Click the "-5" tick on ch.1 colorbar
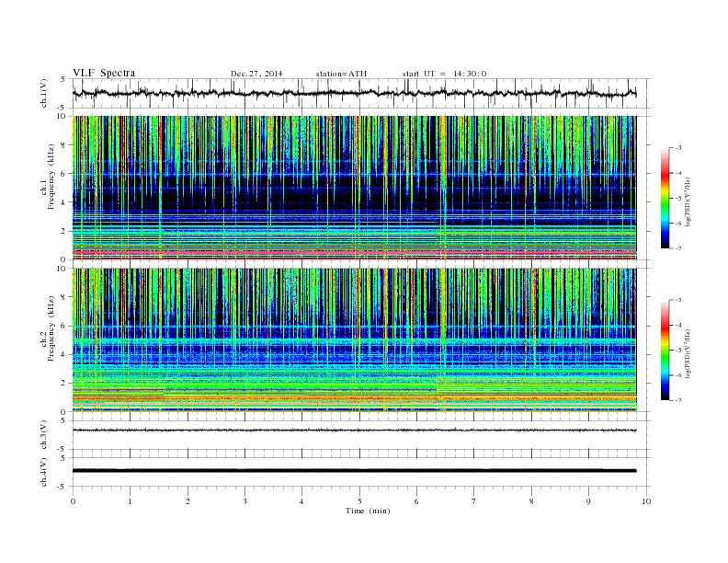 (x=677, y=199)
